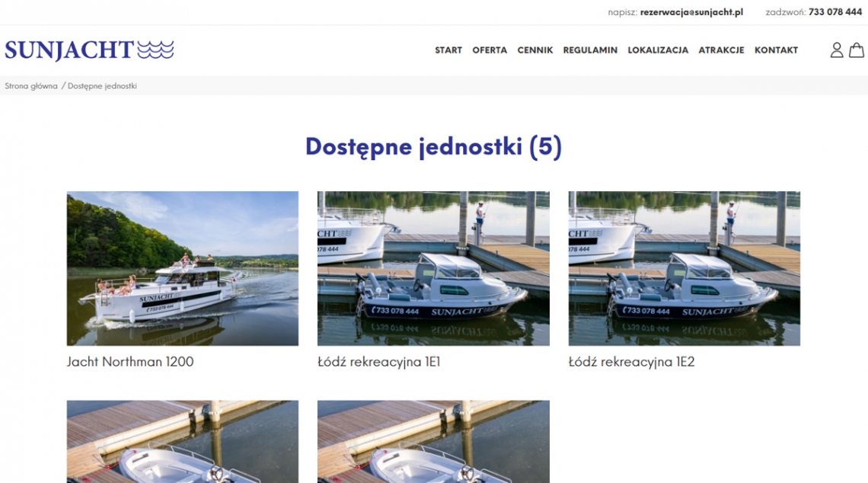This screenshot has width=868, height=483.
Task: Click the rezerwacja@sunjacht.pl email link
Action: pyautogui.click(x=691, y=12)
